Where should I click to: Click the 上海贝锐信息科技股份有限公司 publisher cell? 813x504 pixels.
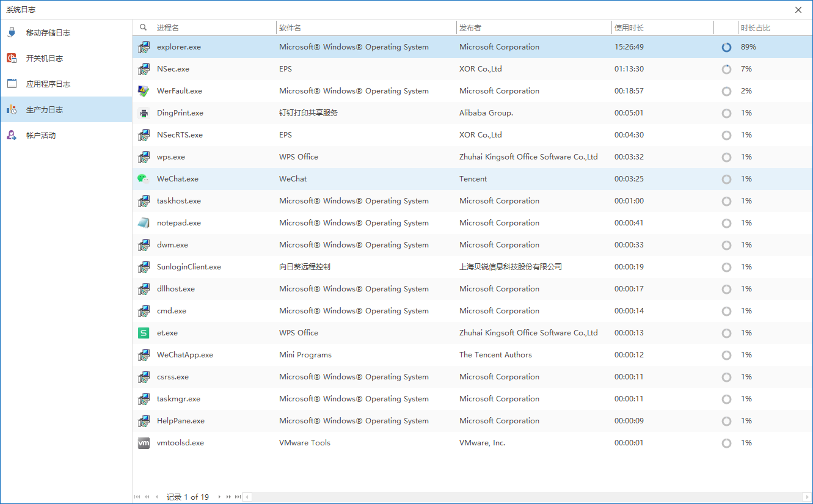point(511,267)
